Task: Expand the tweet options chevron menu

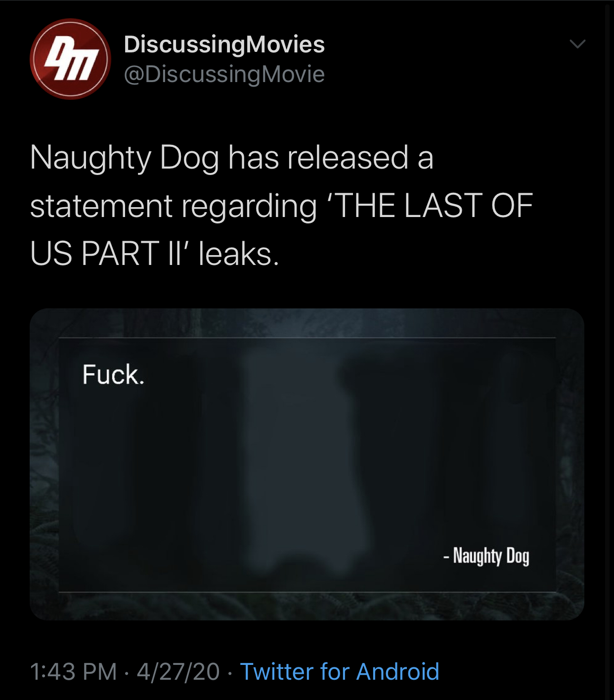Action: (x=577, y=44)
